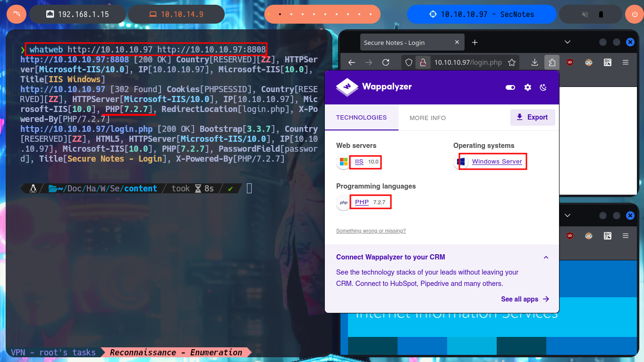Open the power menu button
This screenshot has width=644, height=362.
634,14
